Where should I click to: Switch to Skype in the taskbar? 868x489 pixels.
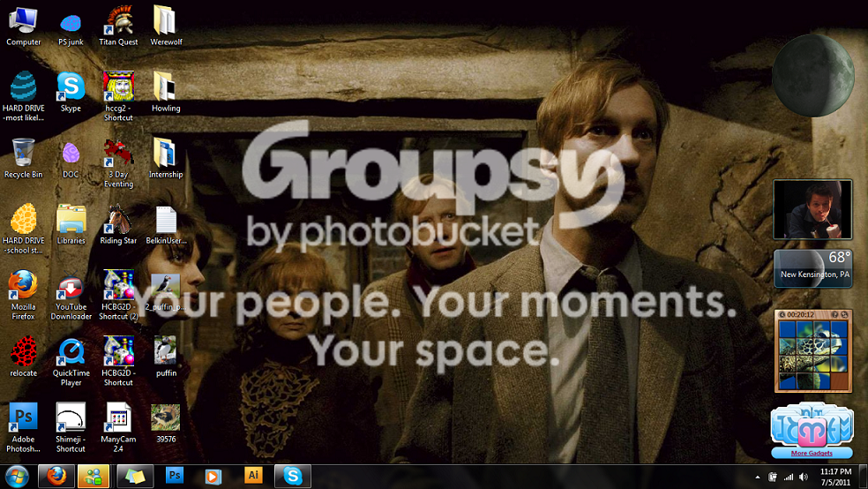pyautogui.click(x=292, y=477)
